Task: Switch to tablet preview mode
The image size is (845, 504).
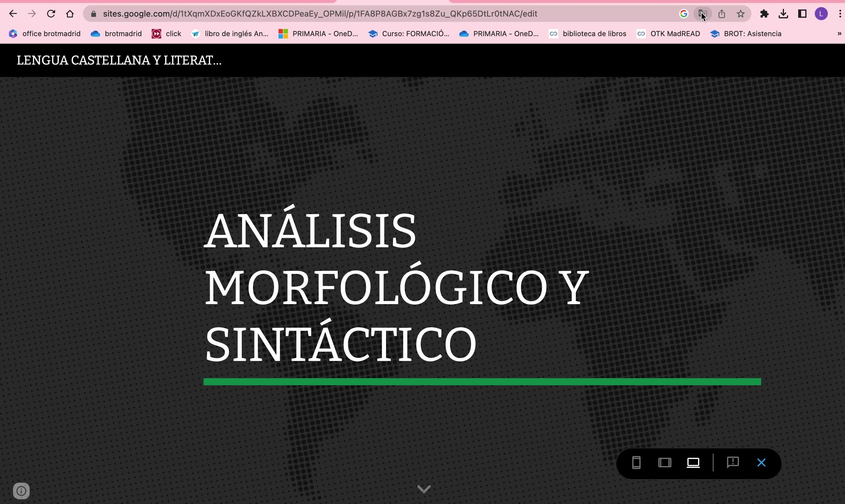Action: (x=665, y=463)
